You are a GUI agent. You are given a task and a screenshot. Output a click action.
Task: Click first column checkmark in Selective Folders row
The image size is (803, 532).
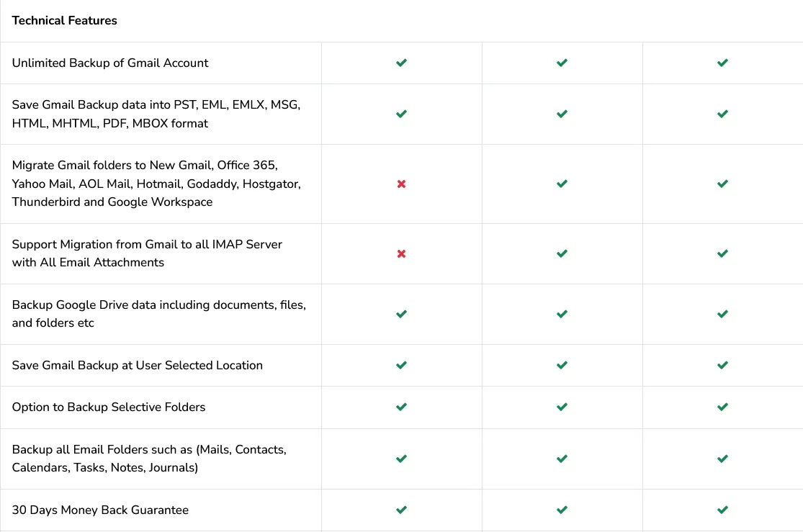point(402,407)
